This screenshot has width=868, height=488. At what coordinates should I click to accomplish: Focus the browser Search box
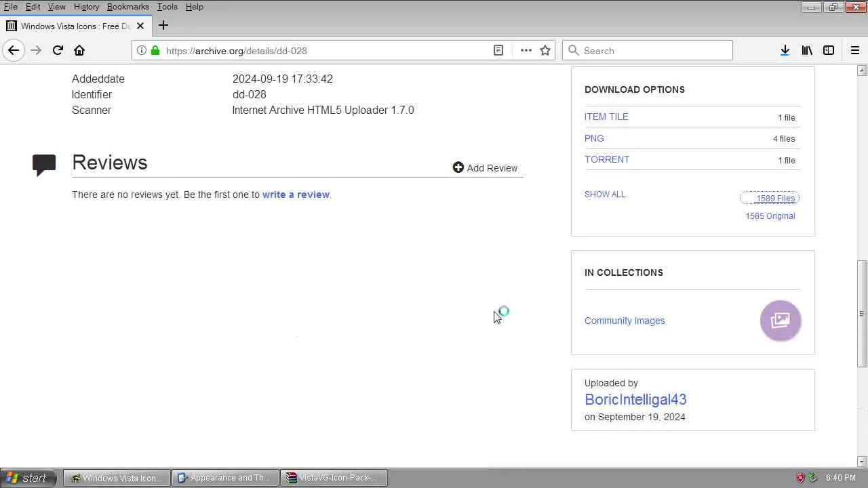click(x=648, y=50)
